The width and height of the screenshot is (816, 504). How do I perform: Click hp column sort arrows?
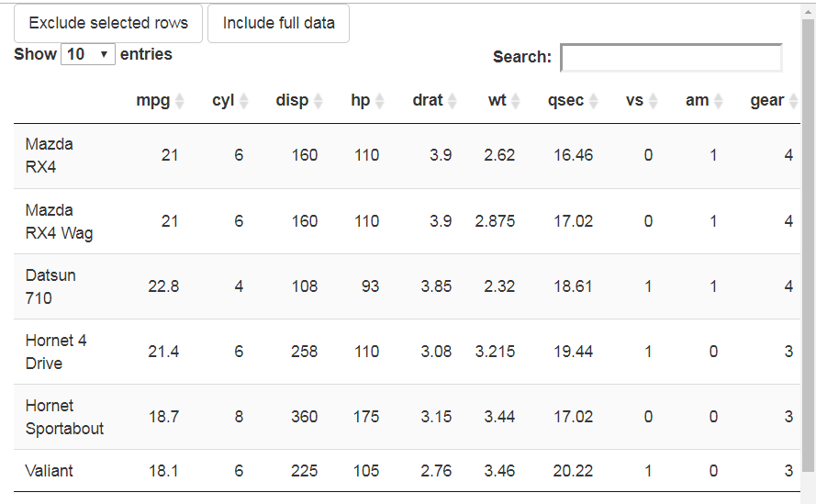[380, 101]
